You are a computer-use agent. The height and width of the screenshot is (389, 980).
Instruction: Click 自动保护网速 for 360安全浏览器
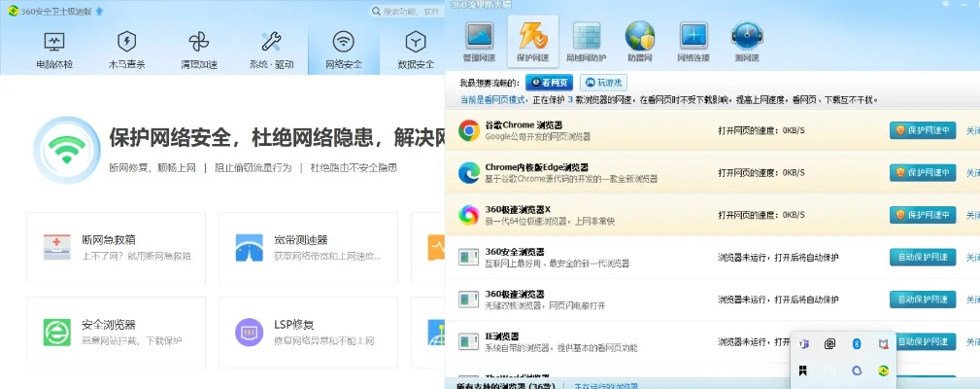(923, 257)
